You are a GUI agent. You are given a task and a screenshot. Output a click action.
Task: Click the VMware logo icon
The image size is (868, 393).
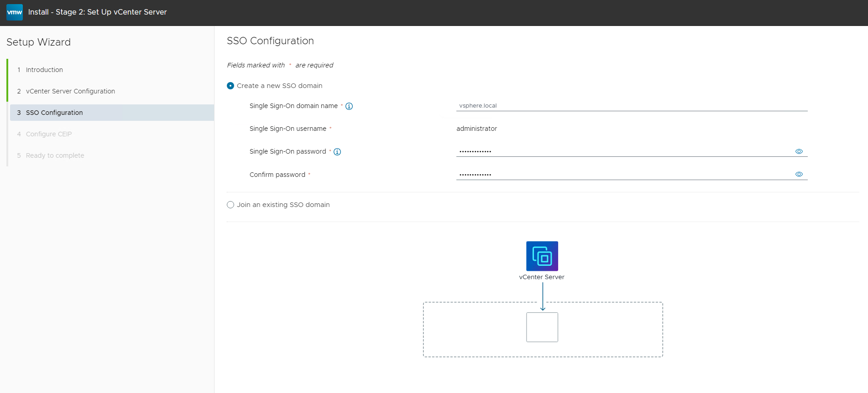[15, 12]
